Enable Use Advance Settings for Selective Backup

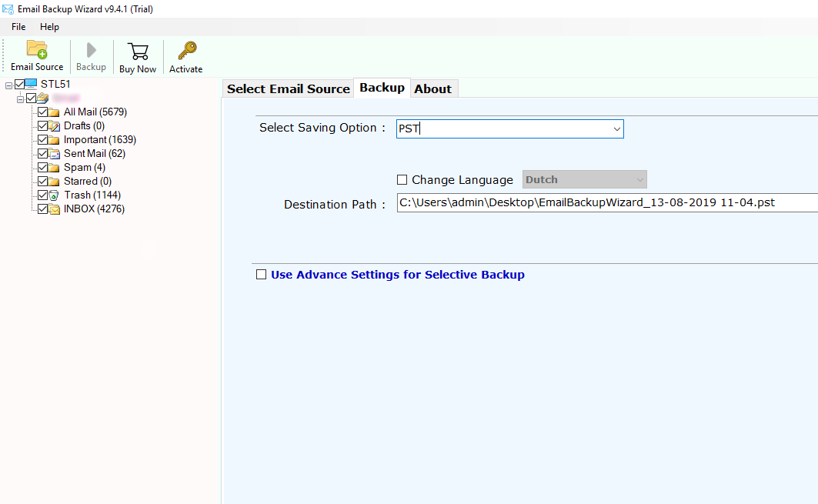tap(262, 275)
